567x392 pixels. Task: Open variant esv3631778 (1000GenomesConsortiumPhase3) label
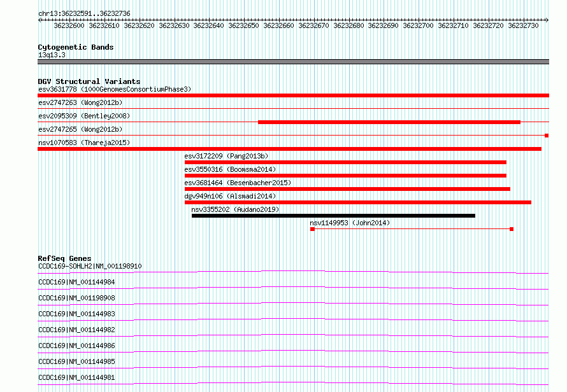[115, 89]
